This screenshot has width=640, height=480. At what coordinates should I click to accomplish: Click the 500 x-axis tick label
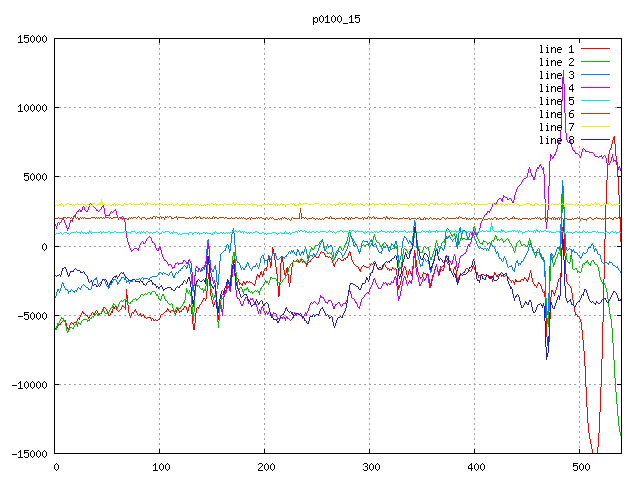coord(580,466)
